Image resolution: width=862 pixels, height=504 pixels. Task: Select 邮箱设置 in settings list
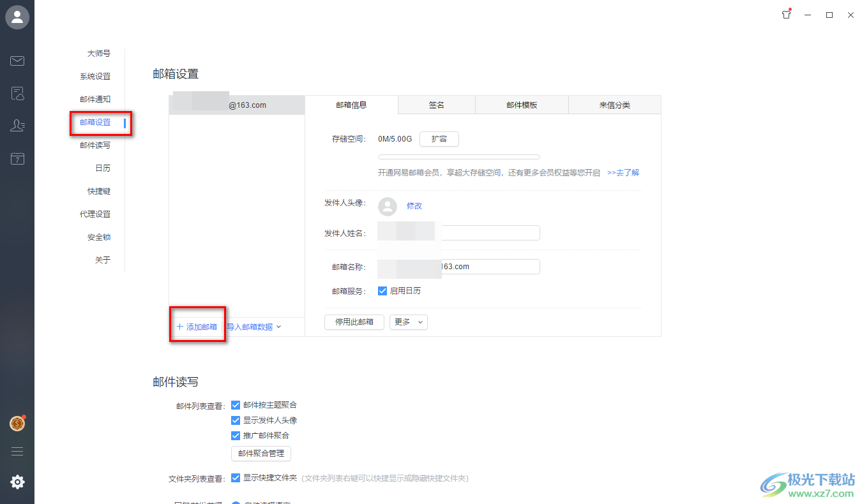[95, 122]
